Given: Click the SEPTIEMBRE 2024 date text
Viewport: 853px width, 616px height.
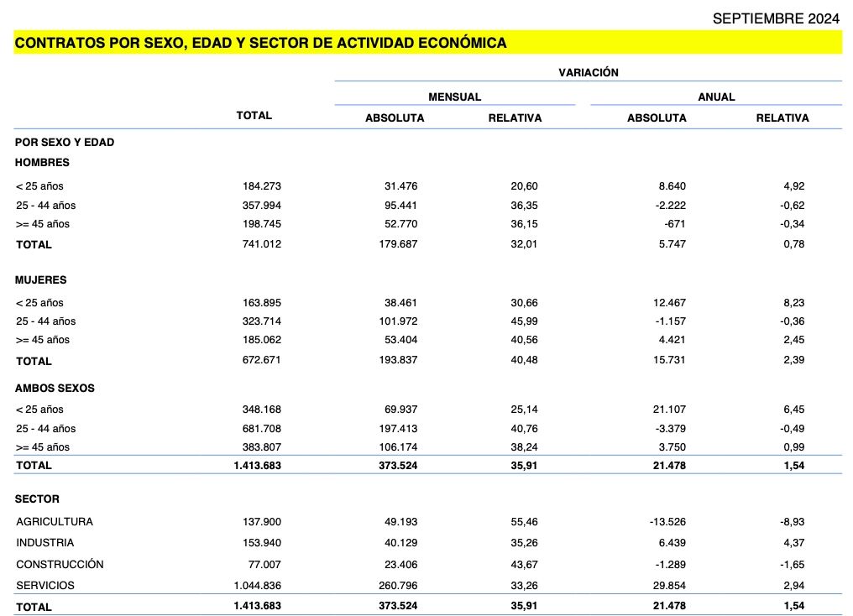Looking at the screenshot, I should 777,18.
